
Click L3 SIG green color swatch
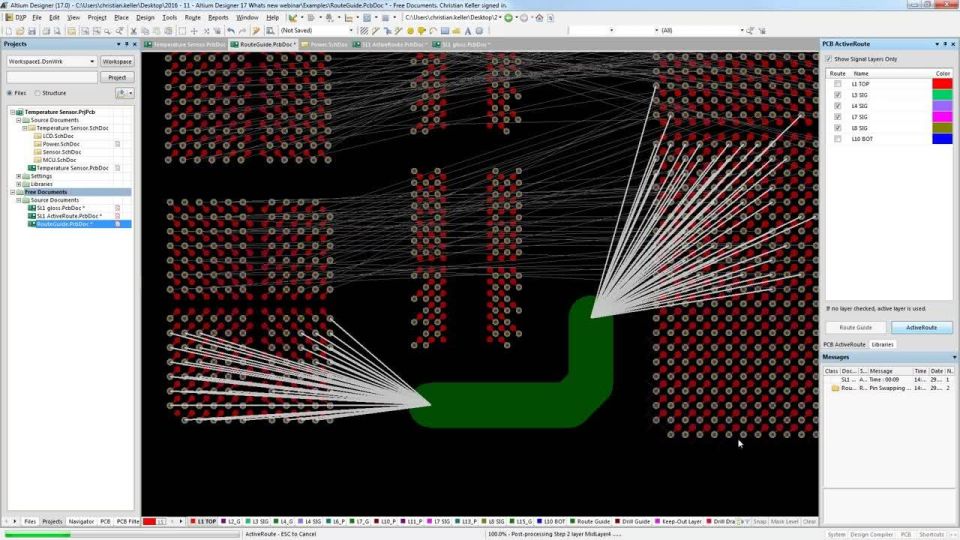click(x=942, y=95)
